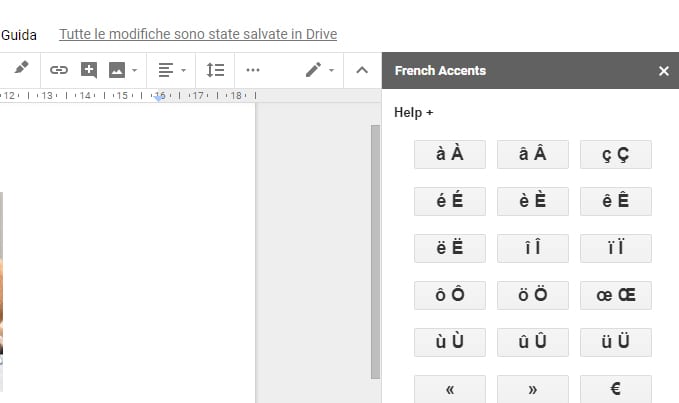Insert the à À accent character

click(x=450, y=154)
